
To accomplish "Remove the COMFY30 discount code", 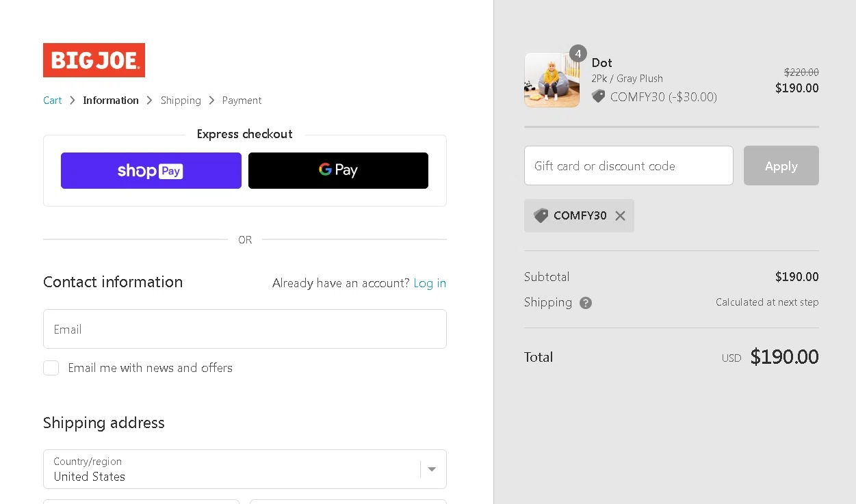I will click(x=620, y=216).
